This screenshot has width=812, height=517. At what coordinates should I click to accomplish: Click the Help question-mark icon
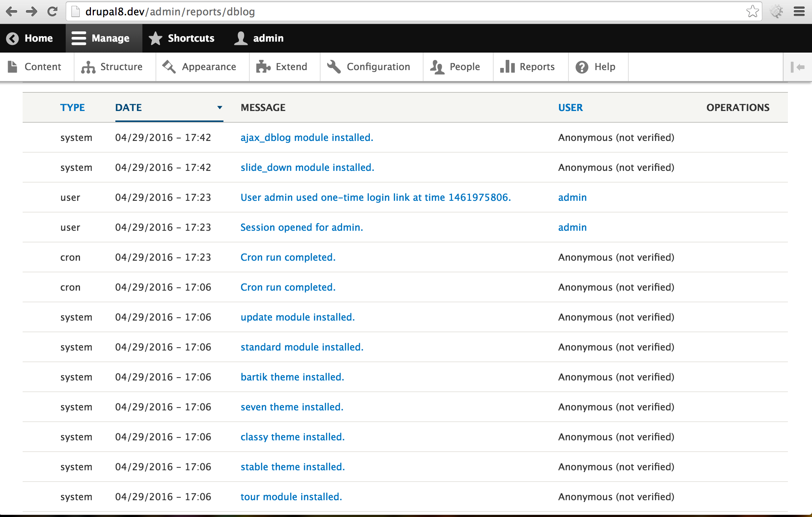582,66
